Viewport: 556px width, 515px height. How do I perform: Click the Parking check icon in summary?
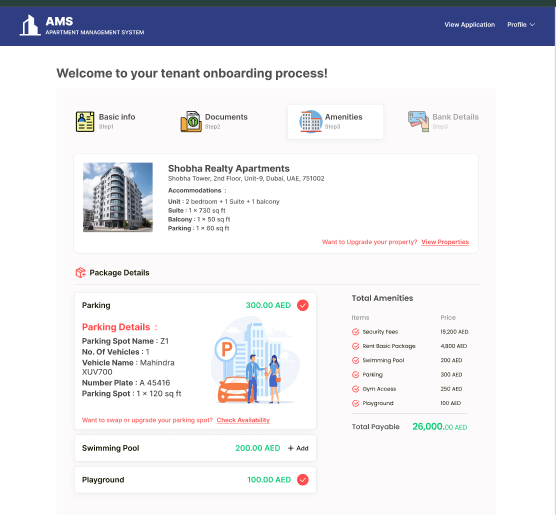tap(355, 375)
